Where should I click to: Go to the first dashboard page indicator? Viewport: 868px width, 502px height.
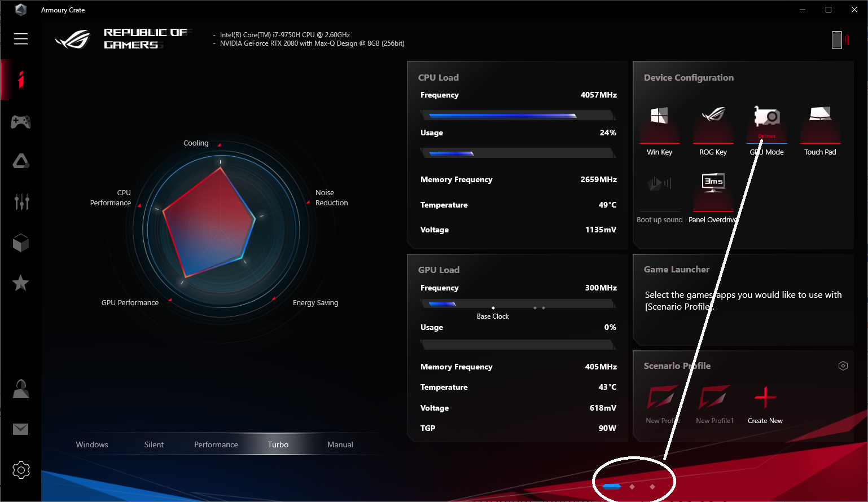[x=612, y=486]
